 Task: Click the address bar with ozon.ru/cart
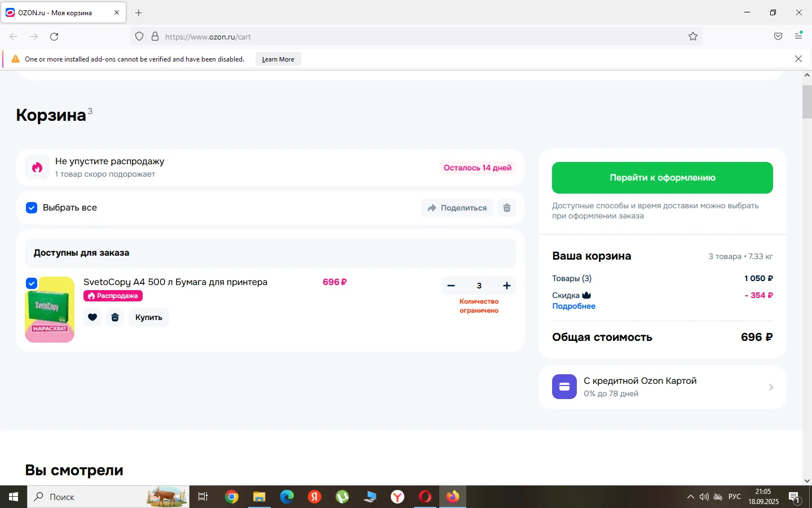coord(416,37)
